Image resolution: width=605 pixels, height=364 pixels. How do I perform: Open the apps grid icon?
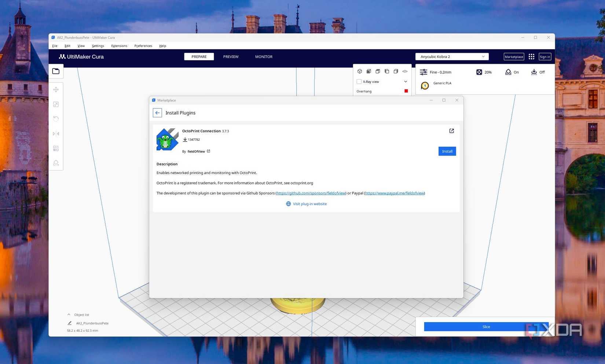pos(531,56)
